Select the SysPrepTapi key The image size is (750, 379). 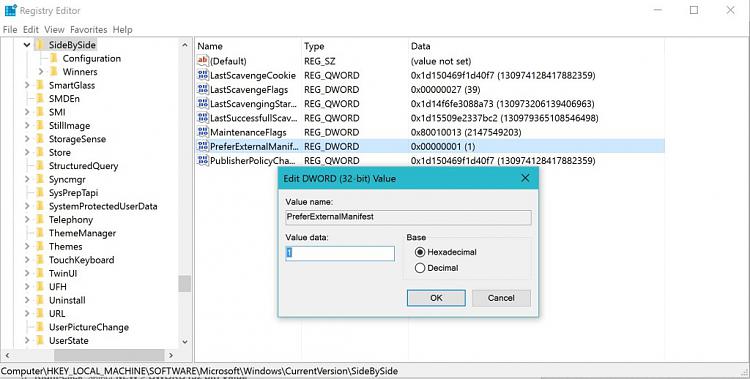pos(73,193)
